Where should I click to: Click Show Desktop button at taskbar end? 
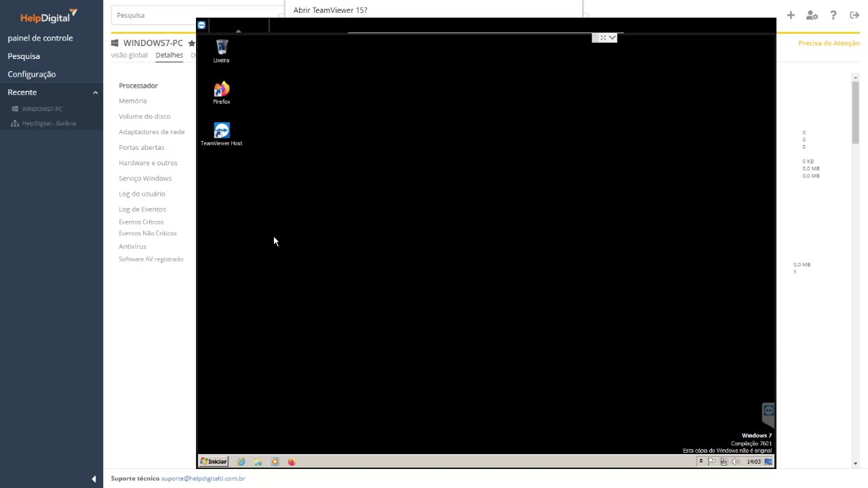[768, 462]
